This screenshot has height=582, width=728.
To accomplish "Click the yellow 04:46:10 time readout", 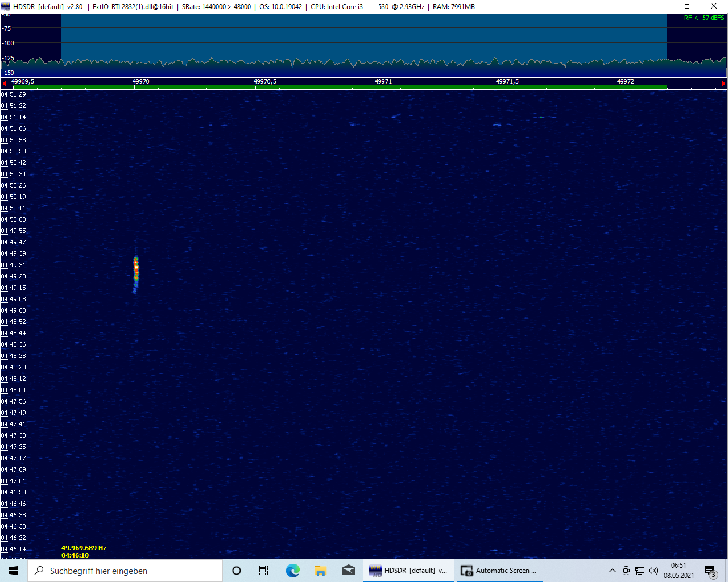I will 75,555.
